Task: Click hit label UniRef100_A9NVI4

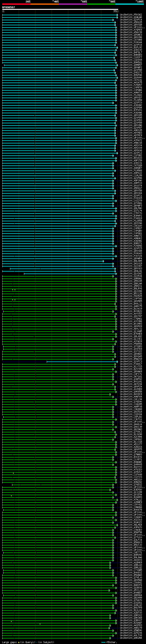Action: click(x=131, y=93)
